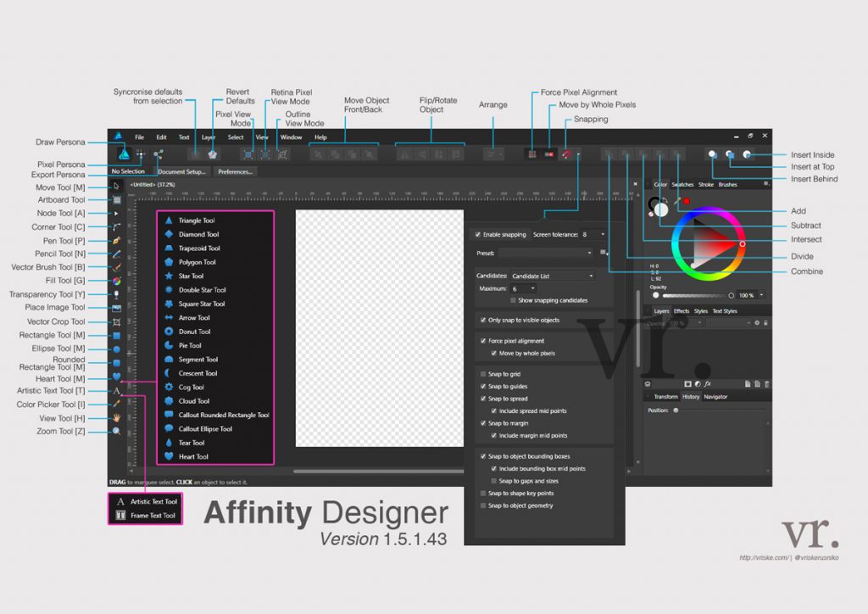Select the Pen Tool in the toolbar
The width and height of the screenshot is (868, 614).
coord(116,241)
